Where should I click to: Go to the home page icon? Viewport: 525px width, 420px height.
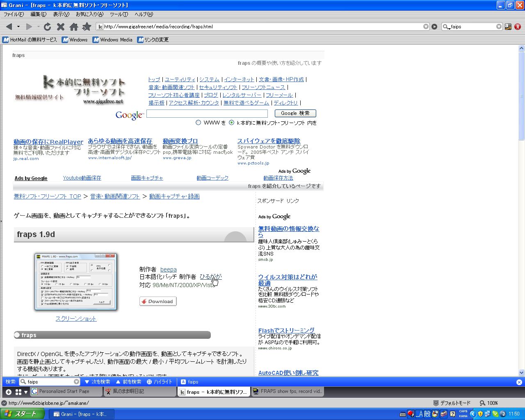click(x=74, y=27)
